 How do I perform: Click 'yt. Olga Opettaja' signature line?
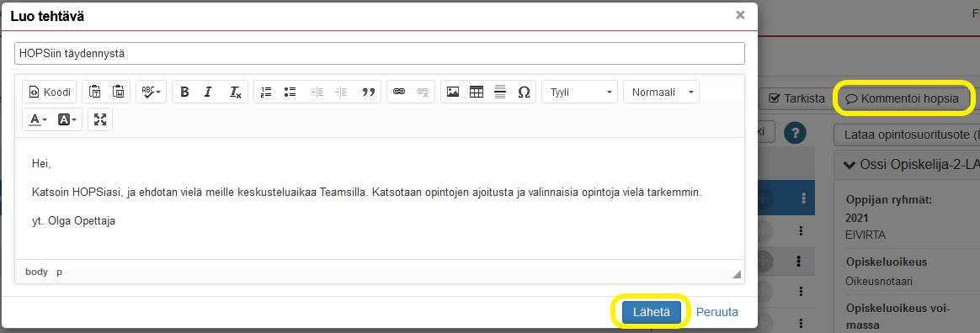pyautogui.click(x=73, y=220)
